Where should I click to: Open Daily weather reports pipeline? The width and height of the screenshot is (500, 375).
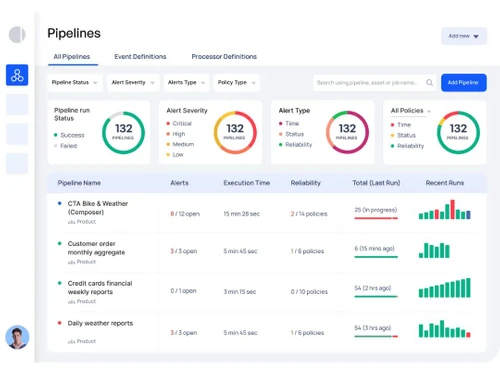coord(100,323)
